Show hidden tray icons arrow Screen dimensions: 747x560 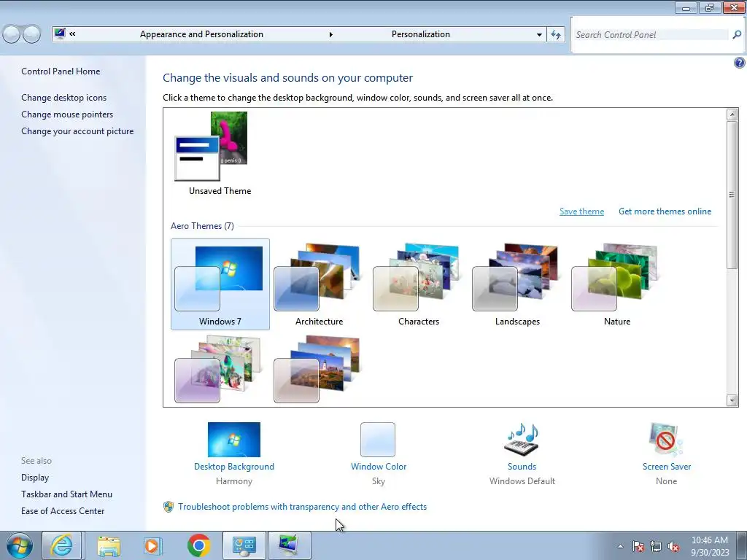(620, 546)
